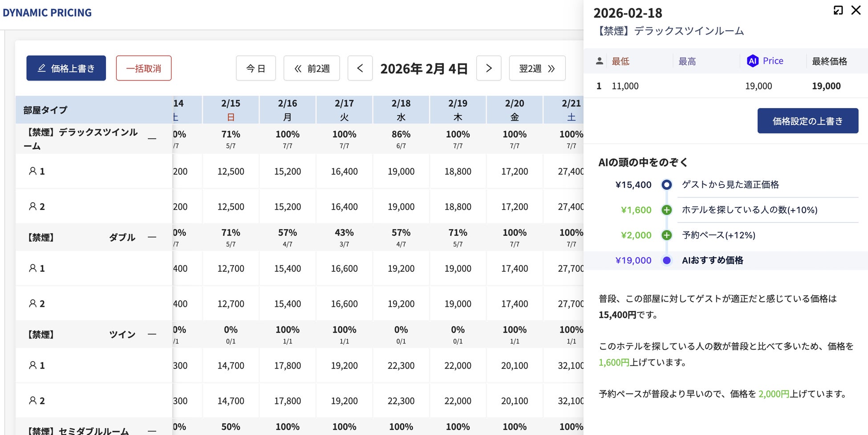Click the 一括取消 button
Image resolution: width=868 pixels, height=435 pixels.
[144, 68]
